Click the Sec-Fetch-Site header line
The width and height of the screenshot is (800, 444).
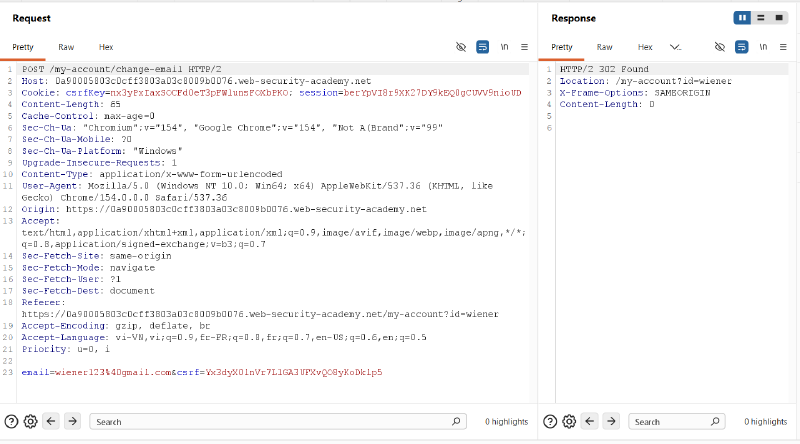click(96, 256)
